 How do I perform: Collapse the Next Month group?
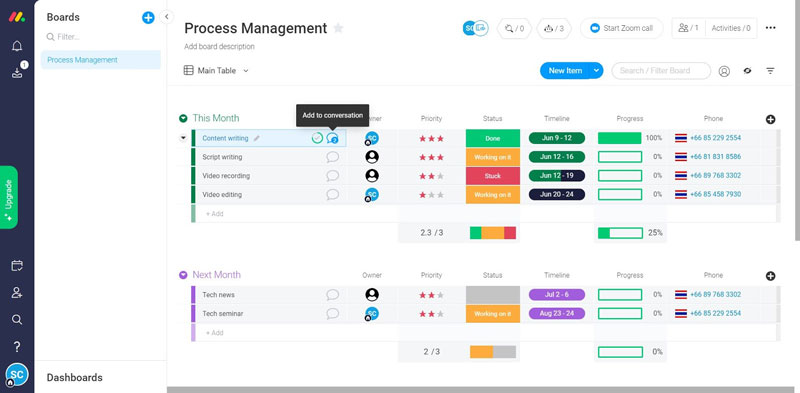[183, 275]
